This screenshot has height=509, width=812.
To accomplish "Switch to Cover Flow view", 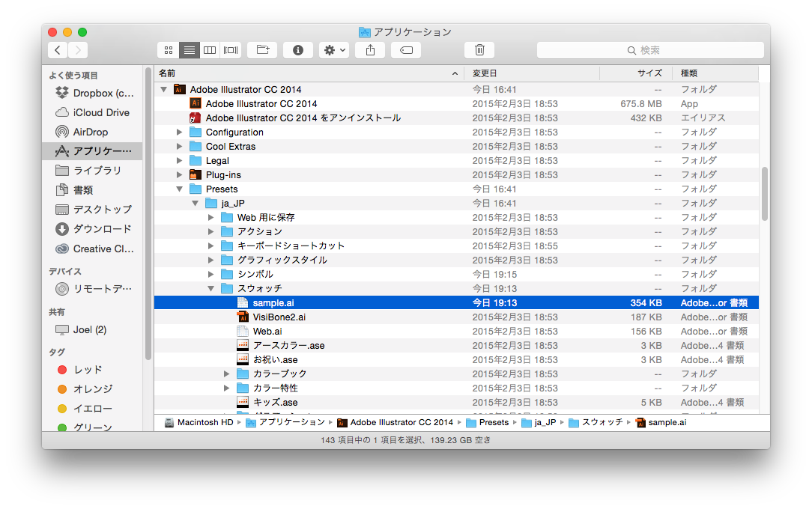I will pyautogui.click(x=231, y=50).
